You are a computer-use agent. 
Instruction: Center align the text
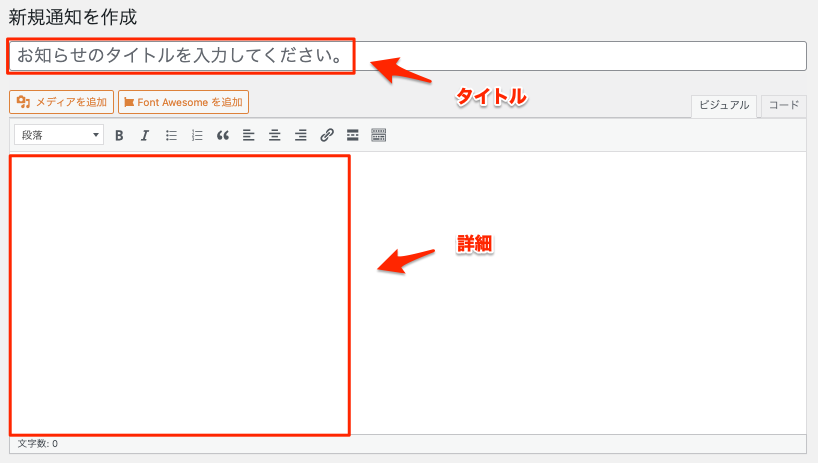click(275, 135)
